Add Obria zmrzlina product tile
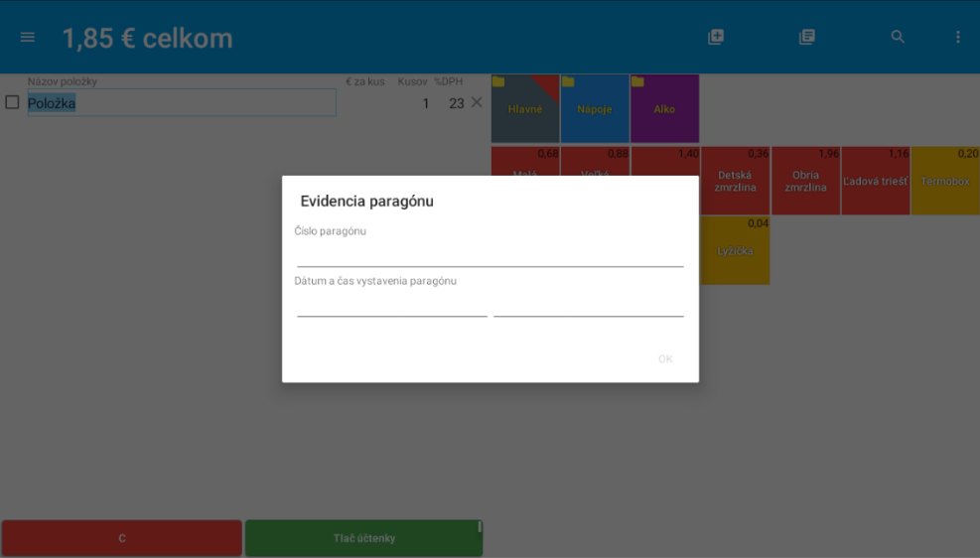This screenshot has width=980, height=558. point(805,182)
